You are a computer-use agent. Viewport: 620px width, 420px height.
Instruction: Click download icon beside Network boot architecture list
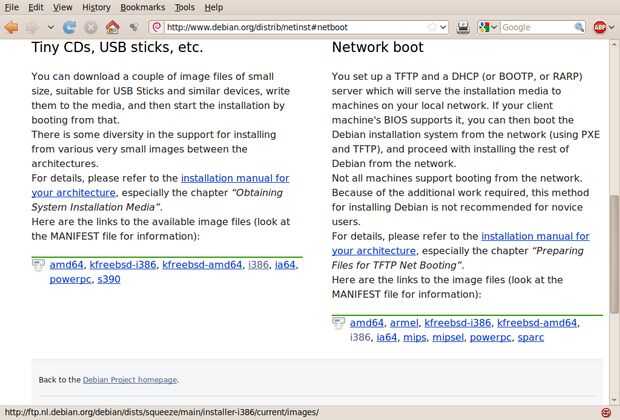[x=338, y=323]
